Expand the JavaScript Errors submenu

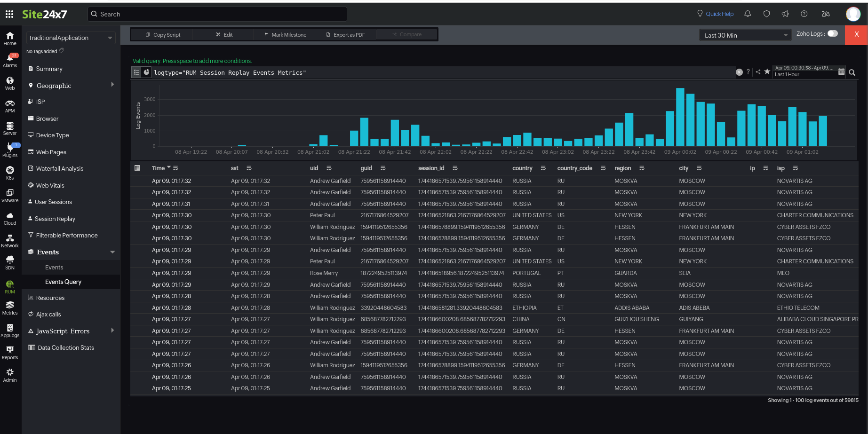[112, 331]
